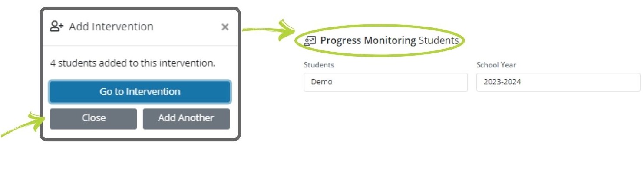Choose the Add Another button
This screenshot has height=177, width=644.
(186, 118)
